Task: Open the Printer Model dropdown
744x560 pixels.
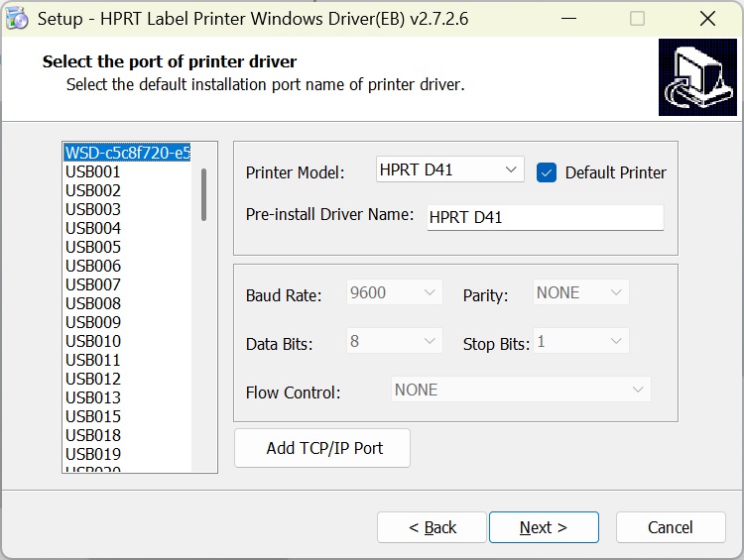Action: pos(449,170)
